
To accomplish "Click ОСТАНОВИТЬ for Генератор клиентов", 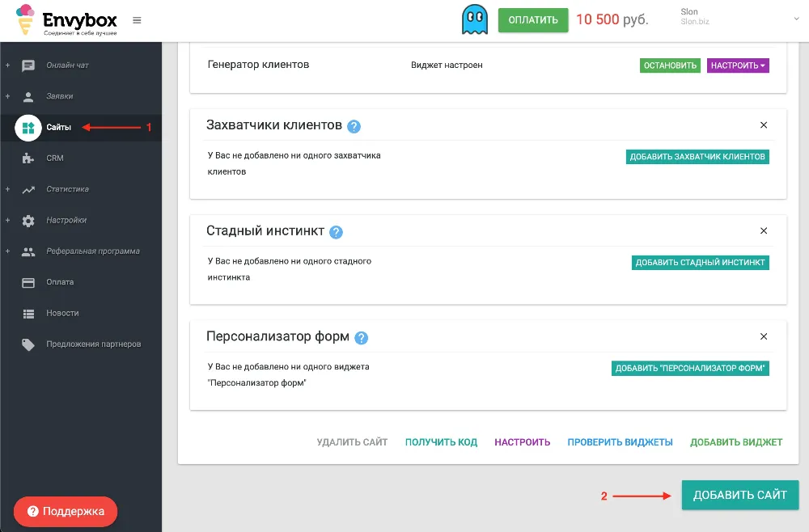I will click(x=670, y=65).
